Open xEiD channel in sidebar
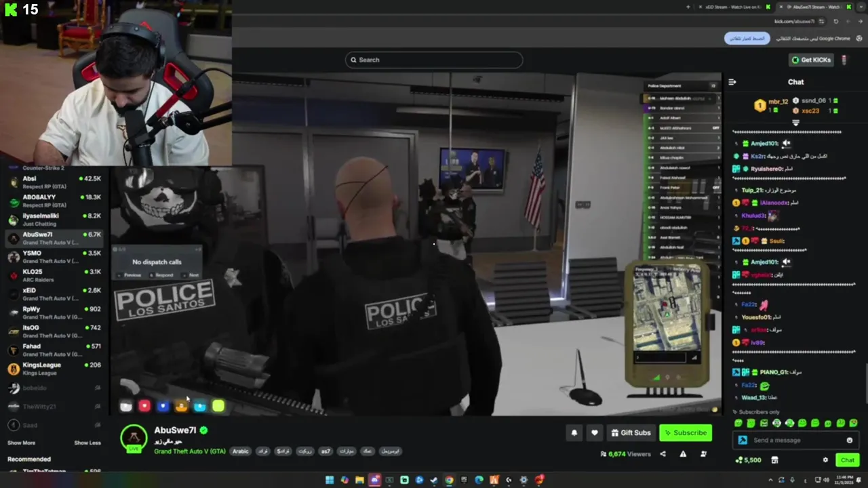 [x=54, y=294]
